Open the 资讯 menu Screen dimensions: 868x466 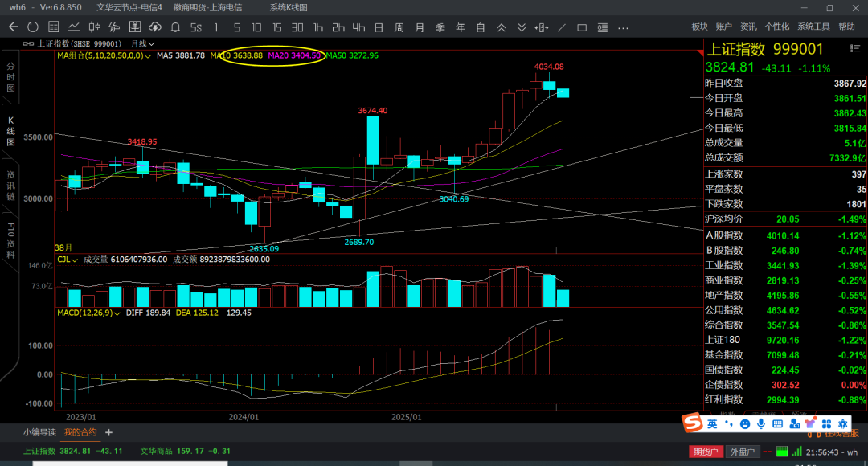click(748, 27)
